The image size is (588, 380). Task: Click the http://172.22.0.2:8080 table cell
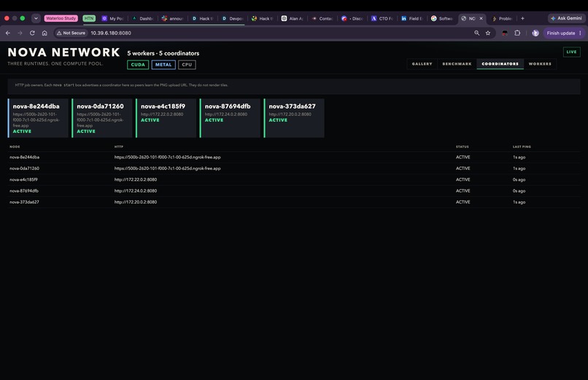[136, 179]
